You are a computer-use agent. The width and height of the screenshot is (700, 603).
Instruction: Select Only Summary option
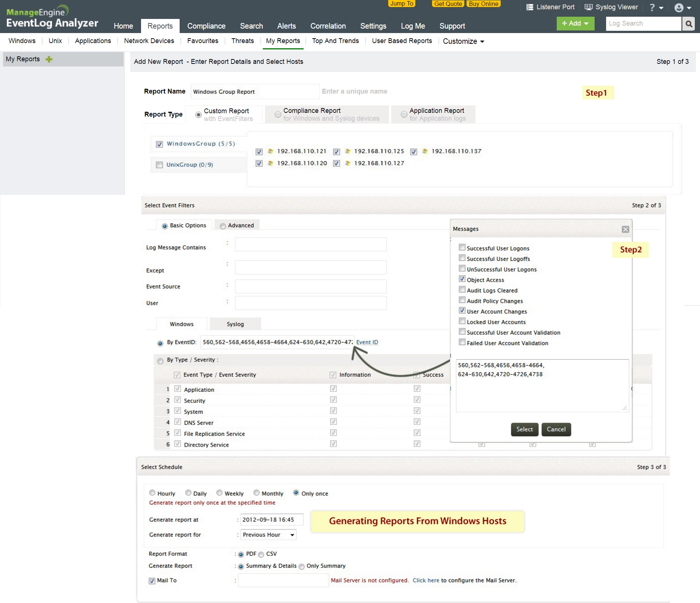[301, 567]
